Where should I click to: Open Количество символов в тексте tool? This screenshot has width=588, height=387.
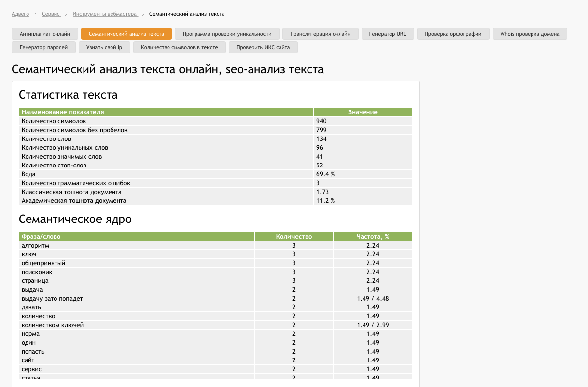coord(179,48)
